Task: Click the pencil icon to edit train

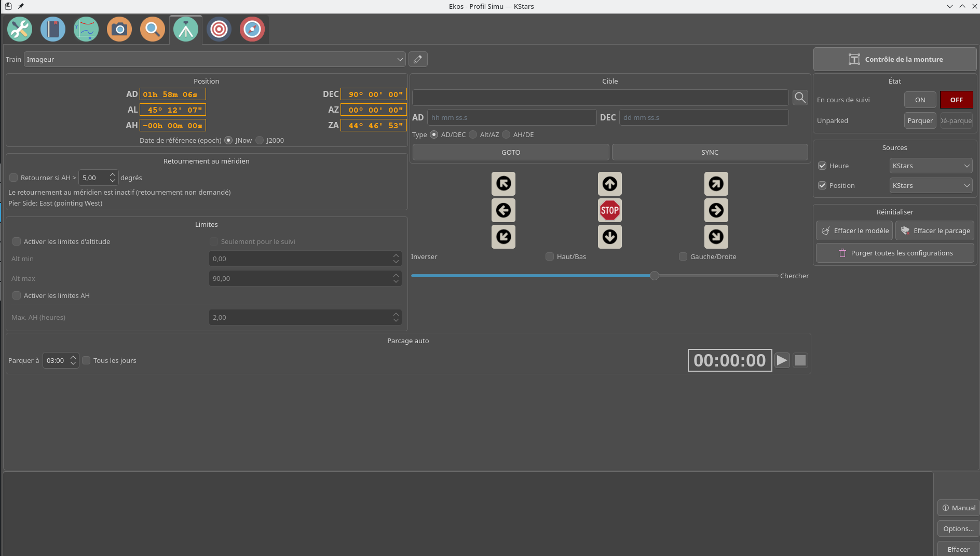Action: coord(418,59)
